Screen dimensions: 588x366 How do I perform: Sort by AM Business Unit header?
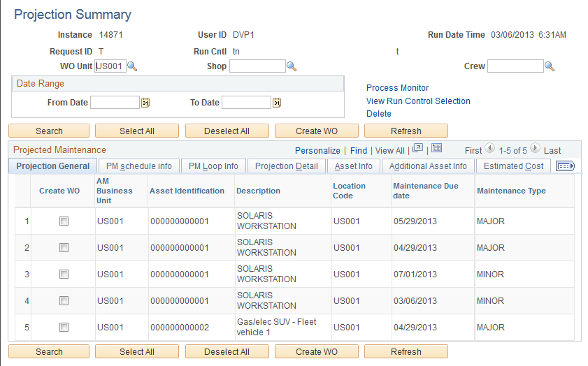(115, 191)
